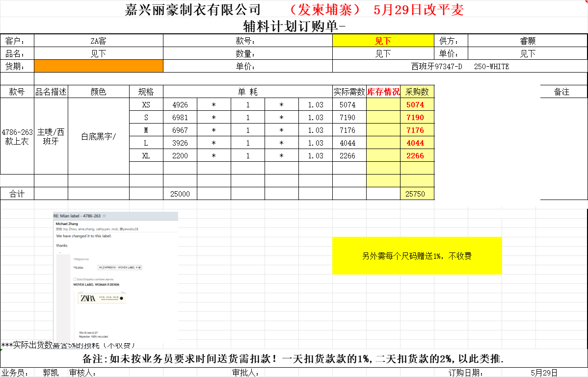Click the order date cell 5月29日
This screenshot has width=588, height=377.
(544, 373)
